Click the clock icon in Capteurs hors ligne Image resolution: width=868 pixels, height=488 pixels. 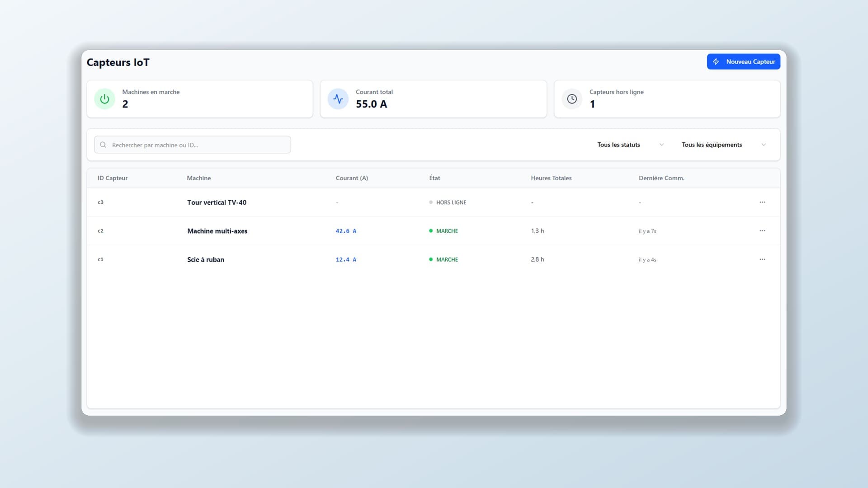(x=572, y=99)
